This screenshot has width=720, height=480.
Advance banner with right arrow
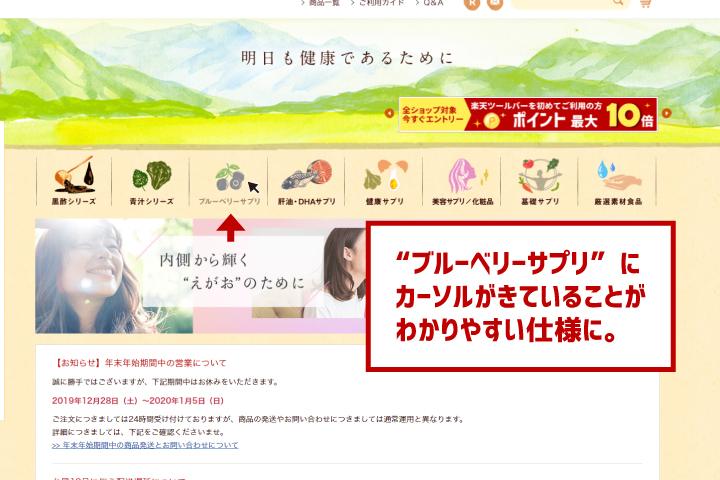click(x=666, y=114)
